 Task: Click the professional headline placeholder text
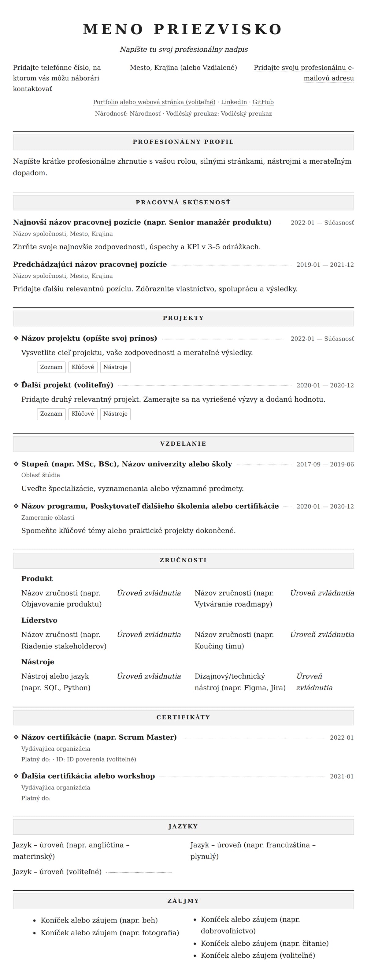click(184, 50)
